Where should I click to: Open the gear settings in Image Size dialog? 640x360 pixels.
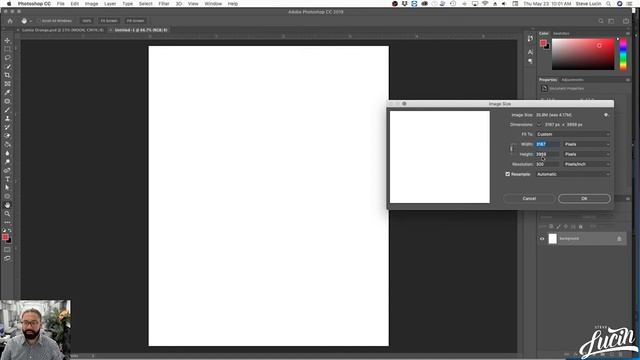tap(606, 115)
